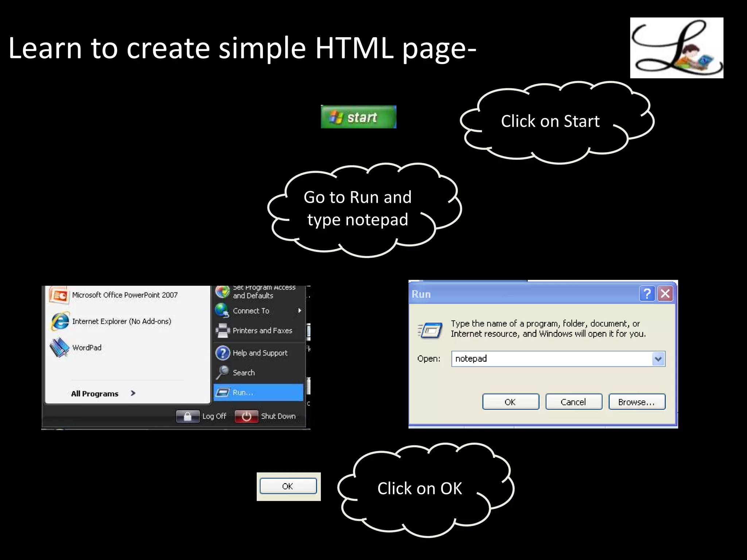The width and height of the screenshot is (747, 560).
Task: Click the Set Program Access icon
Action: (222, 292)
